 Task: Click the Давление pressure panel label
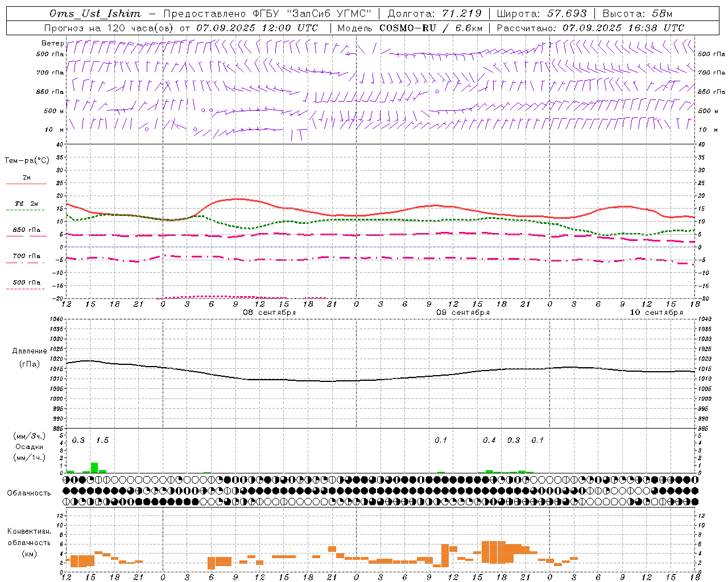[x=30, y=351]
